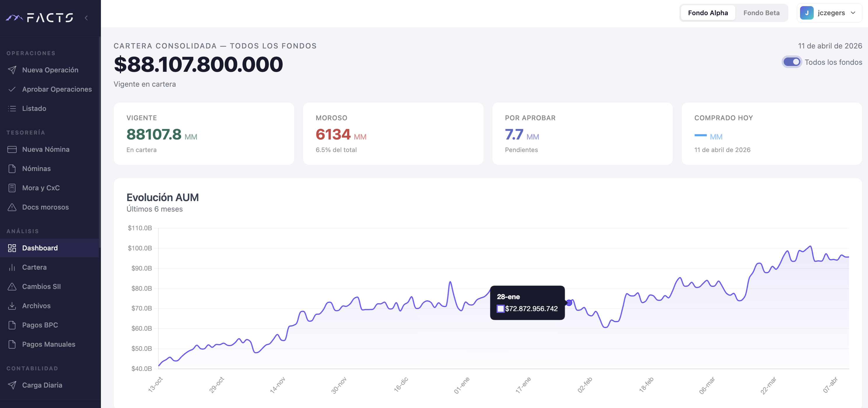Switch to the Fondo Alpha tab
The height and width of the screenshot is (408, 868).
(708, 13)
